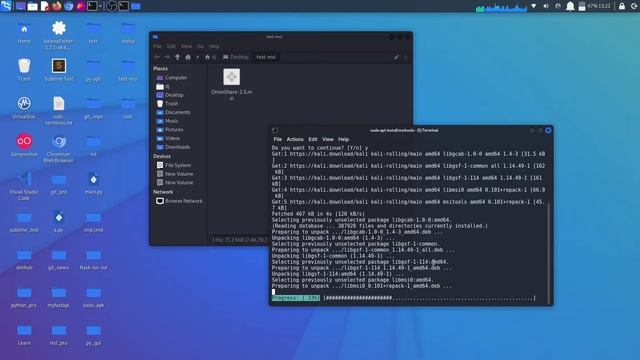
Task: Launch VirtualBox from the desktop
Action: click(x=24, y=108)
